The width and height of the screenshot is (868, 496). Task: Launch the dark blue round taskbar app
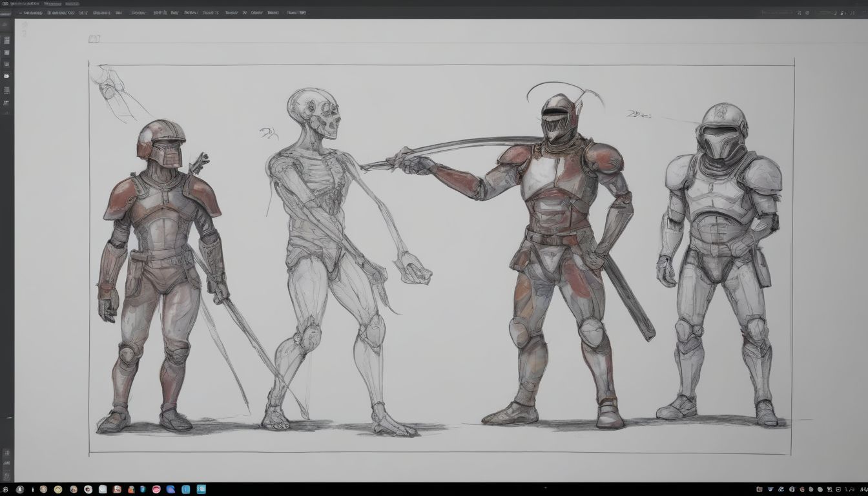click(170, 490)
